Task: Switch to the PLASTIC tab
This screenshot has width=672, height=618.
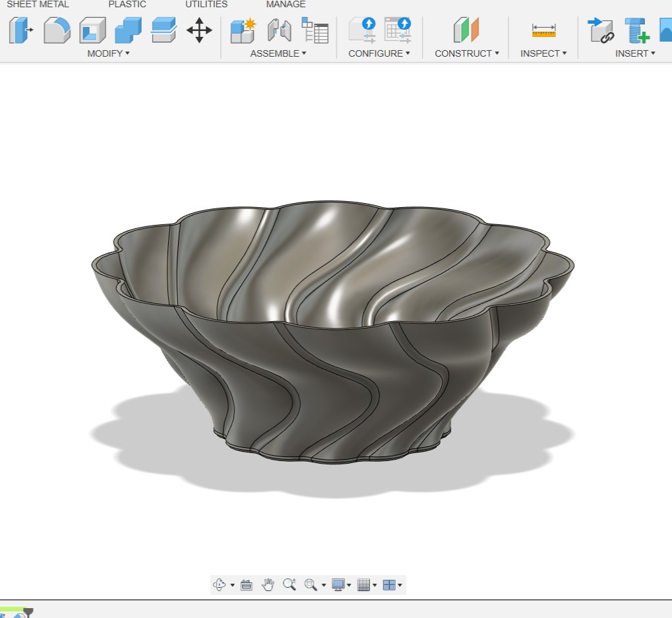Action: pyautogui.click(x=127, y=4)
